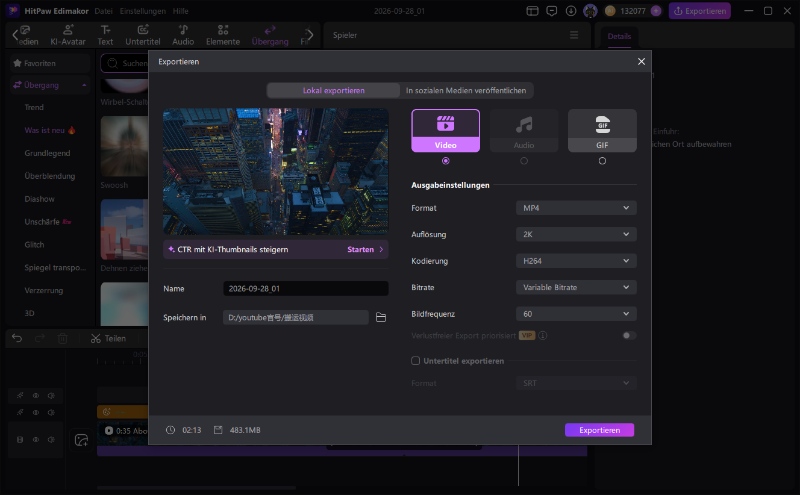Image resolution: width=800 pixels, height=495 pixels.
Task: Check the Untertitel exportieren checkbox
Action: coord(415,361)
